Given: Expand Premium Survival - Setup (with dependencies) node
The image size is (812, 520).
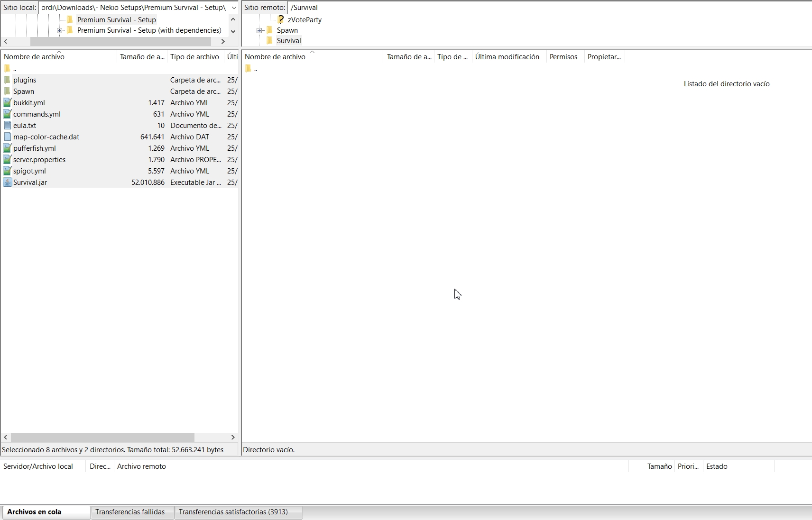Looking at the screenshot, I should [x=60, y=30].
